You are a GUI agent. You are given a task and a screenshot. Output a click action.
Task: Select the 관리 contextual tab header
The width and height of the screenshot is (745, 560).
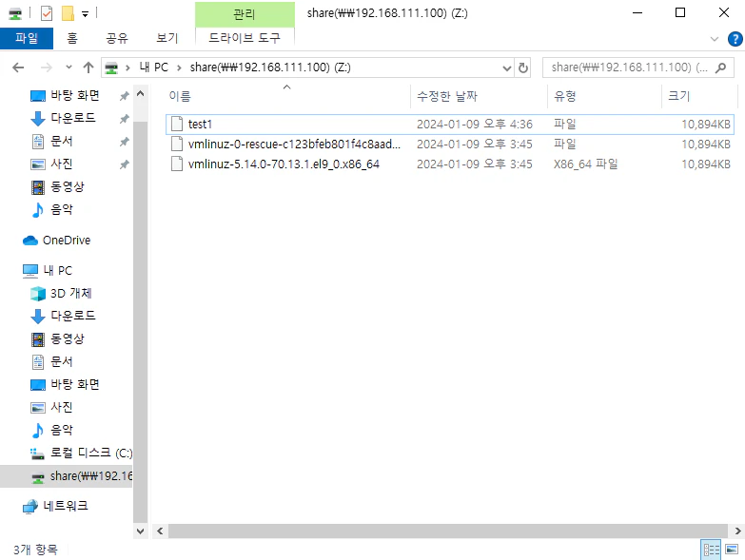click(245, 14)
